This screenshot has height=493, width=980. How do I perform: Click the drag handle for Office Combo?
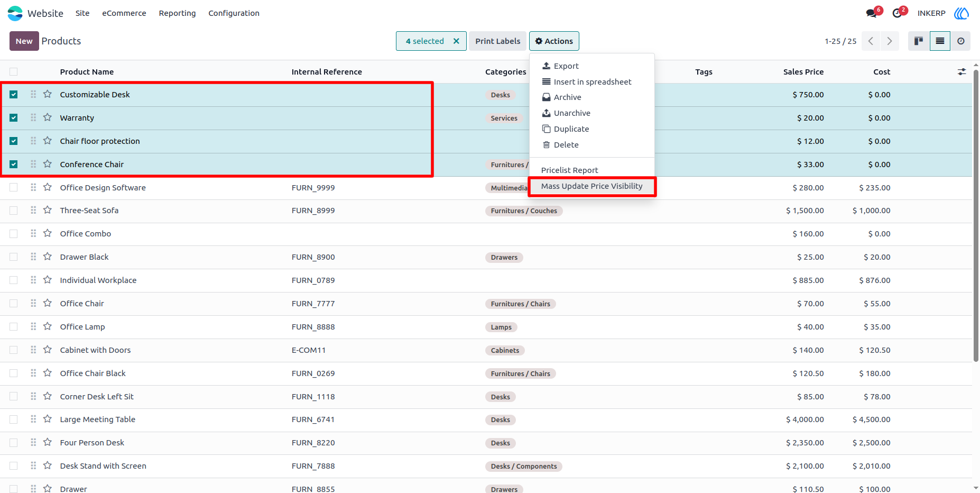33,233
